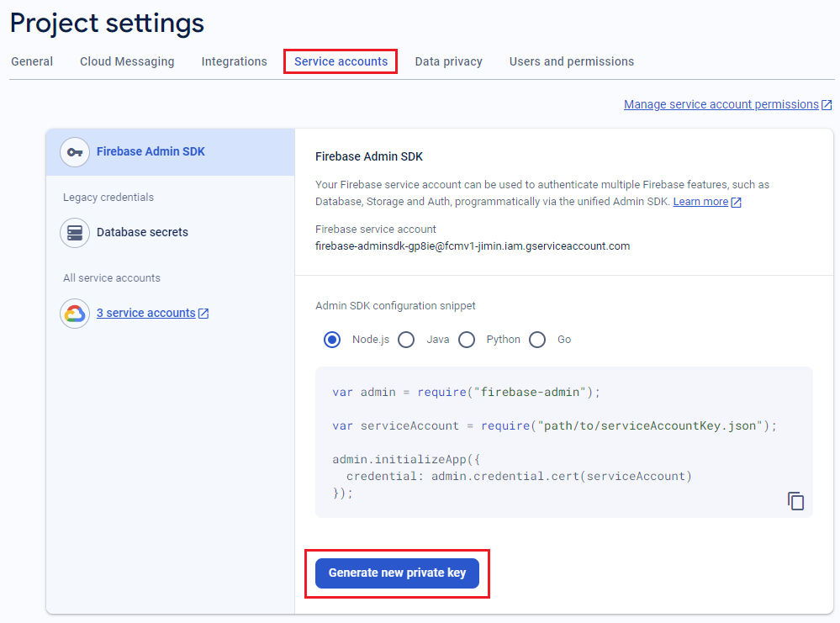Click the require("firebase-admin") code line
The height and width of the screenshot is (623, 840).
point(466,393)
